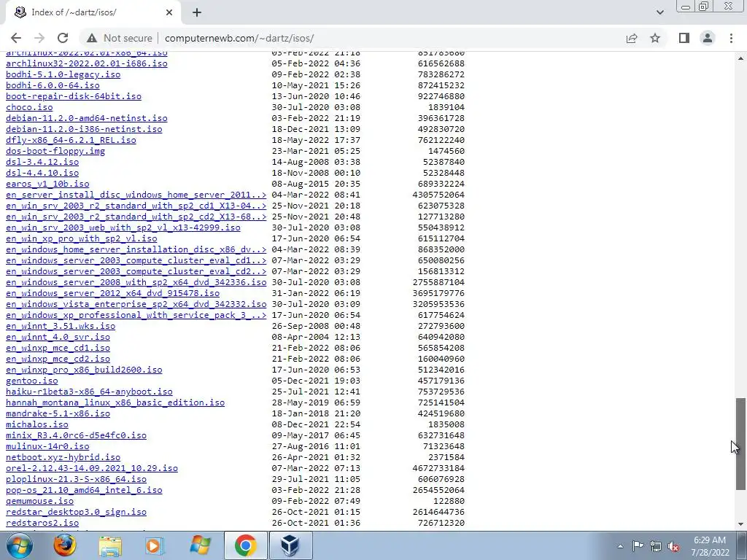The width and height of the screenshot is (747, 560).
Task: Open Windows Media Player from taskbar
Action: pyautogui.click(x=154, y=545)
